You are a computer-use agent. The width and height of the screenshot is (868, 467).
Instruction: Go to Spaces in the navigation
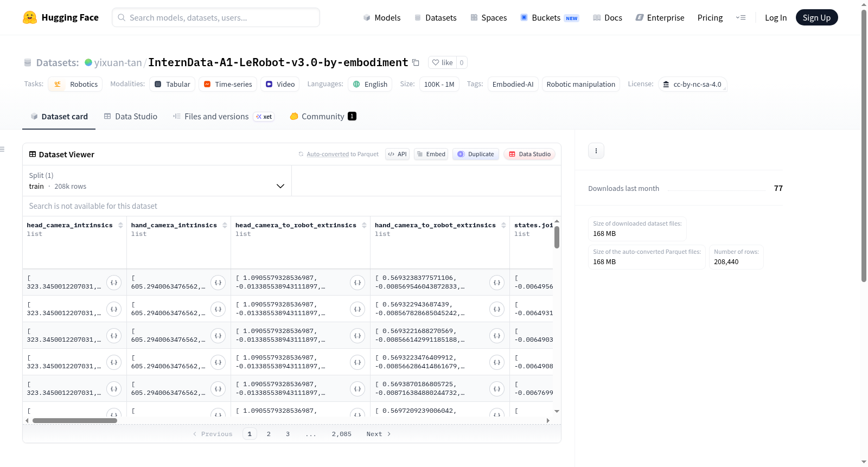click(x=488, y=17)
